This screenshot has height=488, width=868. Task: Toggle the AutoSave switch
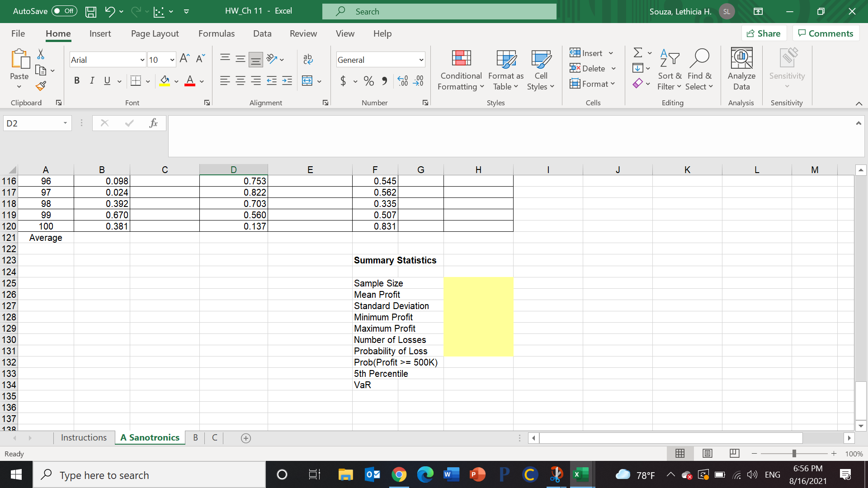(64, 11)
